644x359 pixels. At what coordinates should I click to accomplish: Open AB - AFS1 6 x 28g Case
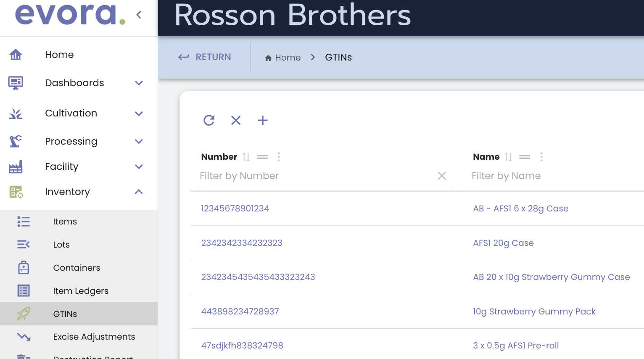click(521, 209)
